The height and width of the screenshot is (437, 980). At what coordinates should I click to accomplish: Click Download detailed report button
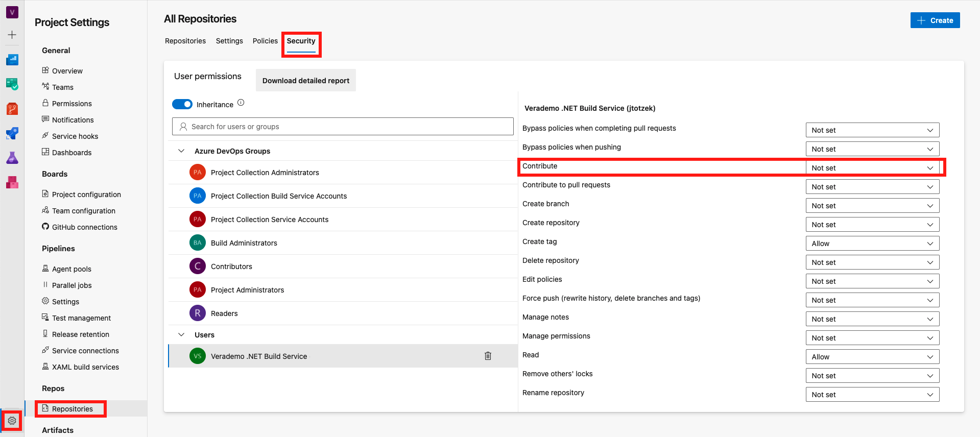coord(305,81)
